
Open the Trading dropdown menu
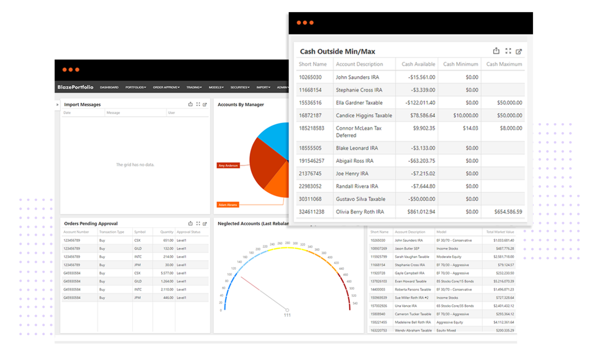pyautogui.click(x=194, y=87)
